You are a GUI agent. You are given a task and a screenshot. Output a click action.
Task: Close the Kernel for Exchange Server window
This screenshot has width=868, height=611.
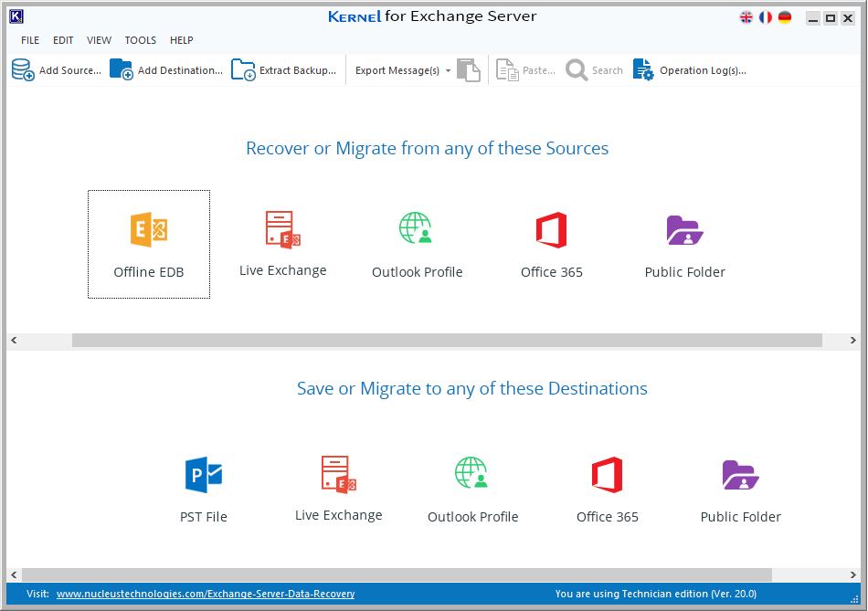pyautogui.click(x=848, y=18)
